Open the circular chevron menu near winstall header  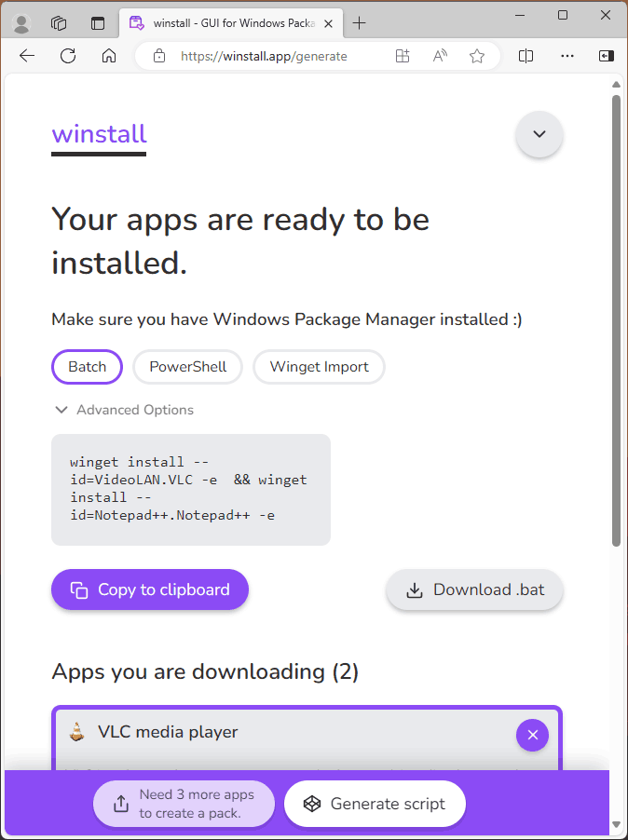539,134
